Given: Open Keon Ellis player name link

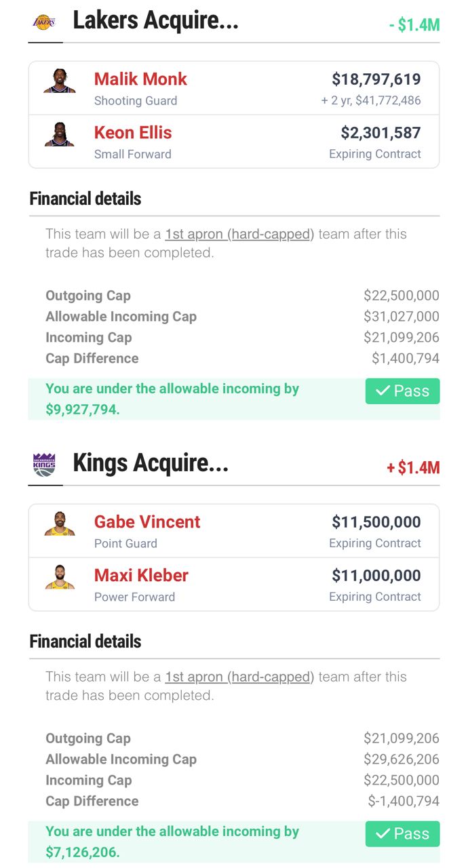Looking at the screenshot, I should coord(133,133).
